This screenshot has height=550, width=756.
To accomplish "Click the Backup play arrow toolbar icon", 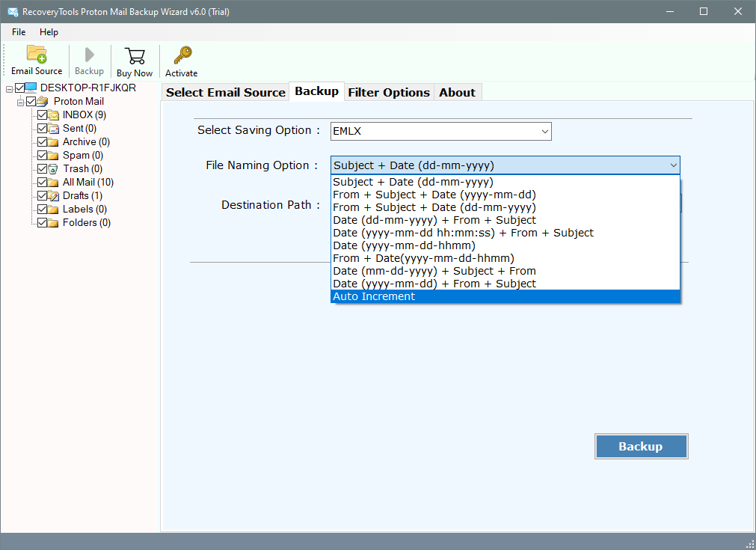I will (x=89, y=55).
